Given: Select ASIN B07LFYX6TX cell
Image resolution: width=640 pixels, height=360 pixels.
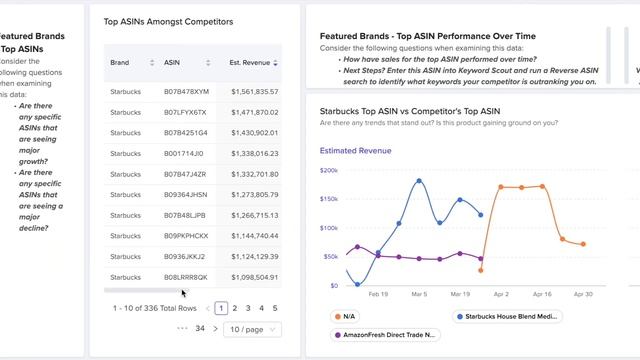Looking at the screenshot, I should tap(185, 112).
